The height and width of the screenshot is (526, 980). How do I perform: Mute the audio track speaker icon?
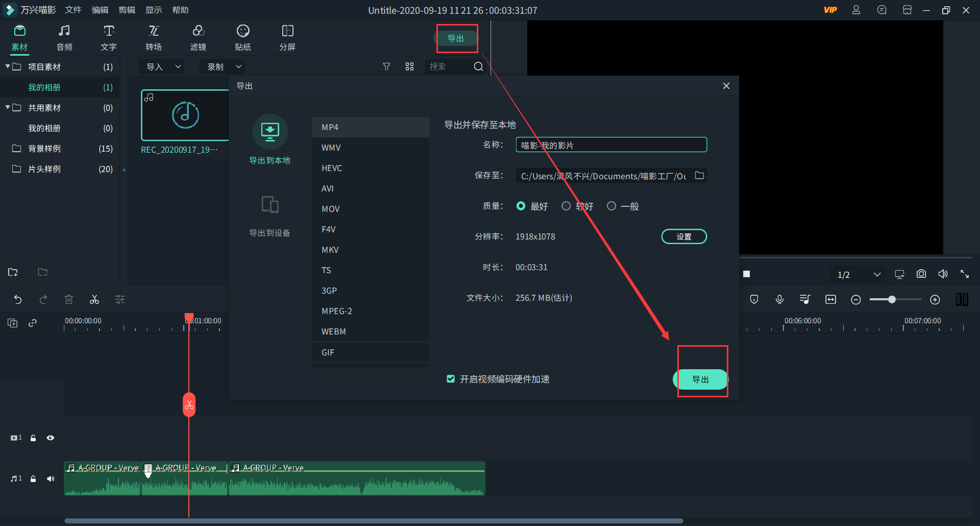tap(51, 479)
